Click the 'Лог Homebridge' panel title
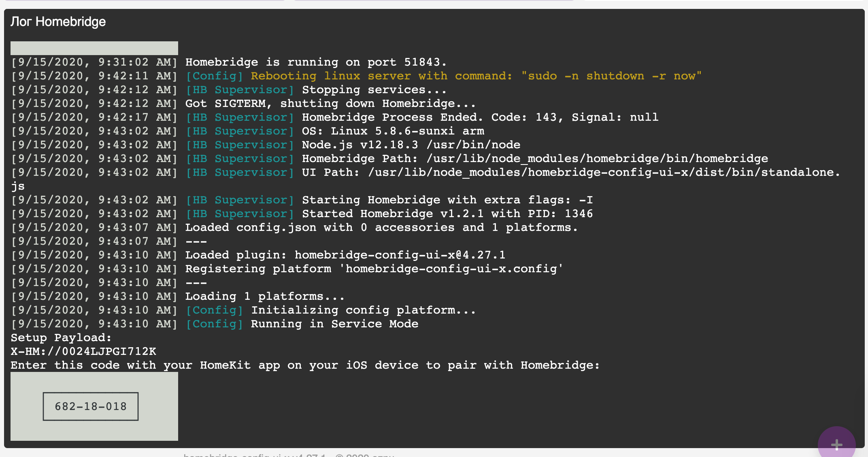 [58, 21]
